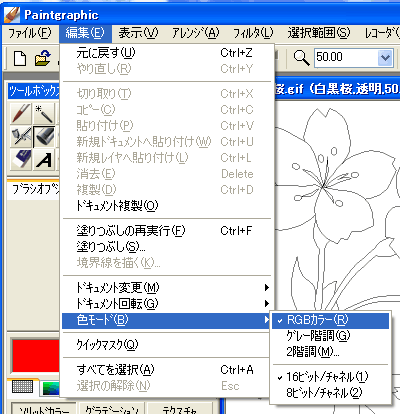
Task: Click the zoom value field showing 50.00
Action: [x=346, y=58]
